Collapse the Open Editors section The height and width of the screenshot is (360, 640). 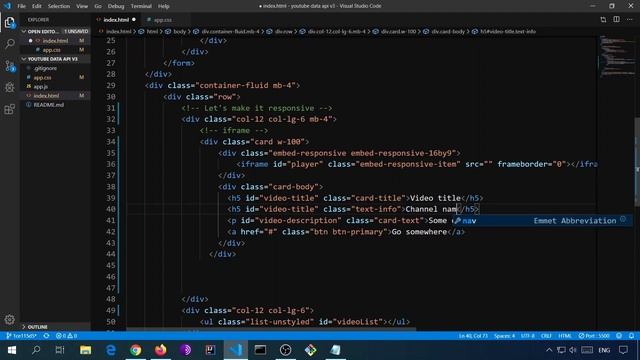(x=24, y=31)
